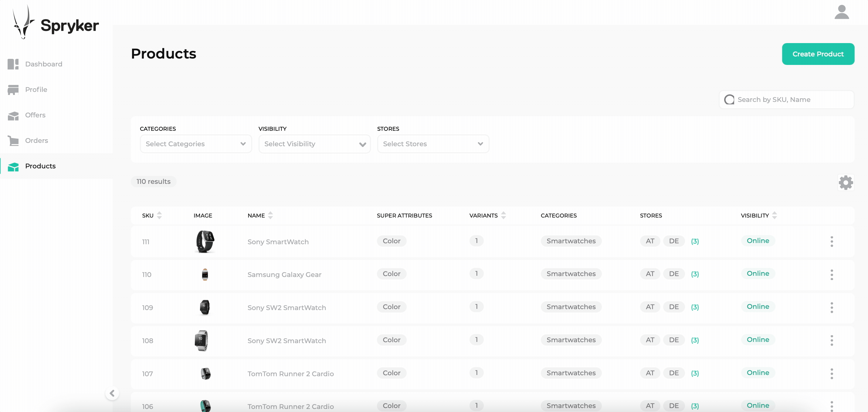Click the Categories column header
The image size is (868, 412).
click(558, 215)
